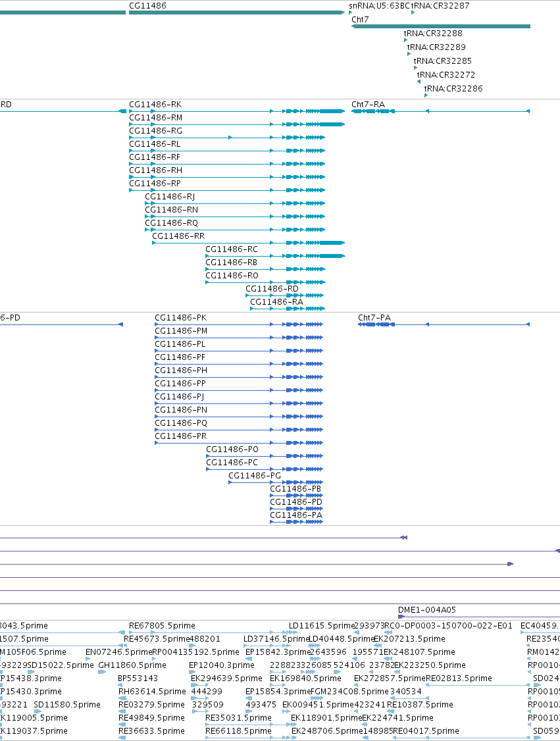Choose protein CG11486-PA

[x=296, y=515]
